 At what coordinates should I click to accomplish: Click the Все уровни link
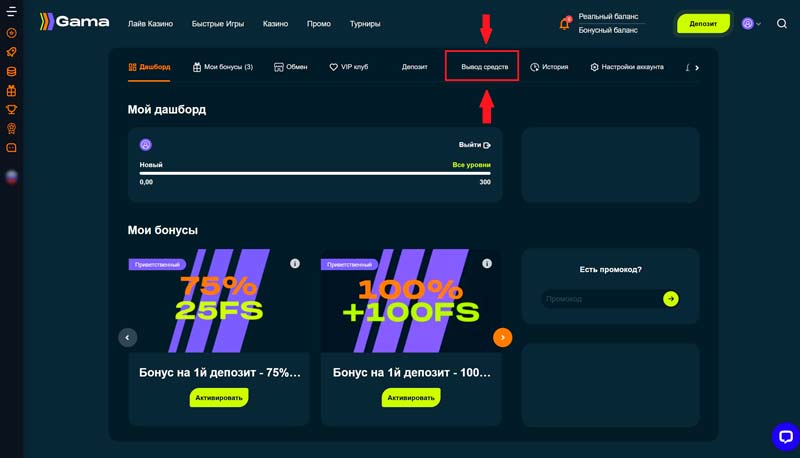click(471, 164)
